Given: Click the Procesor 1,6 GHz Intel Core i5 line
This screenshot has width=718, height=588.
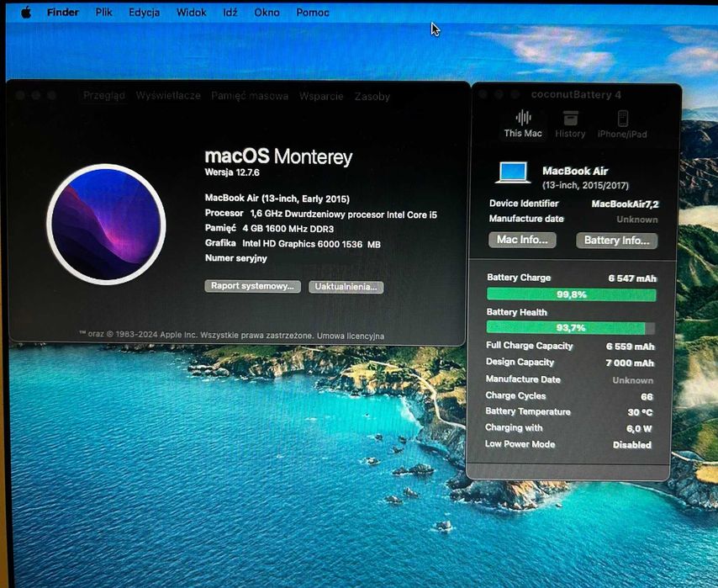Looking at the screenshot, I should pyautogui.click(x=321, y=214).
